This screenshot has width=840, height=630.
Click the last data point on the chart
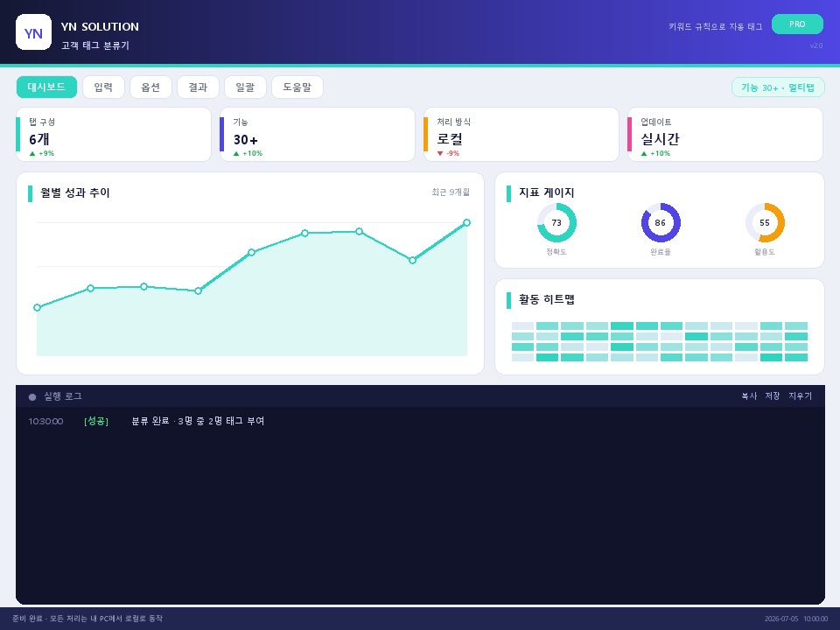[x=466, y=222]
